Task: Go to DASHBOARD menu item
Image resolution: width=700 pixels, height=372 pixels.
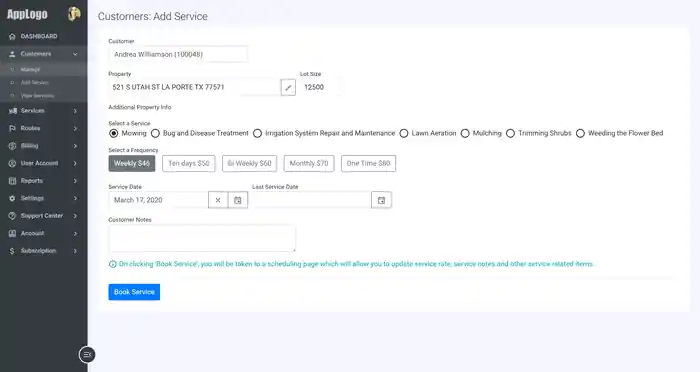Action: click(x=39, y=37)
